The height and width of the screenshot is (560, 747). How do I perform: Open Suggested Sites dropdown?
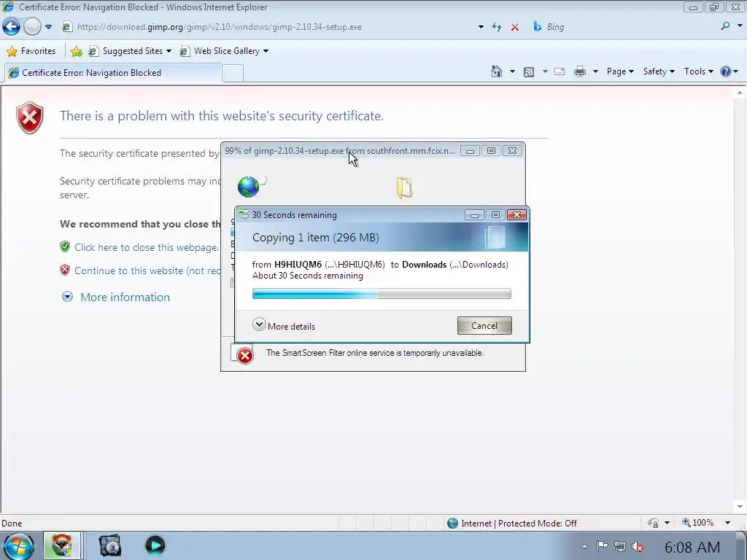pyautogui.click(x=130, y=51)
